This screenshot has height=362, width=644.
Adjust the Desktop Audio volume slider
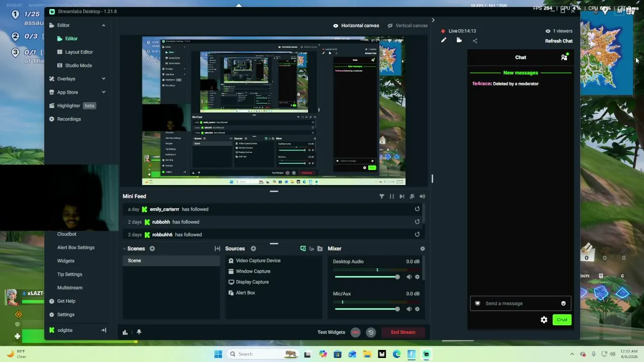coord(367,277)
